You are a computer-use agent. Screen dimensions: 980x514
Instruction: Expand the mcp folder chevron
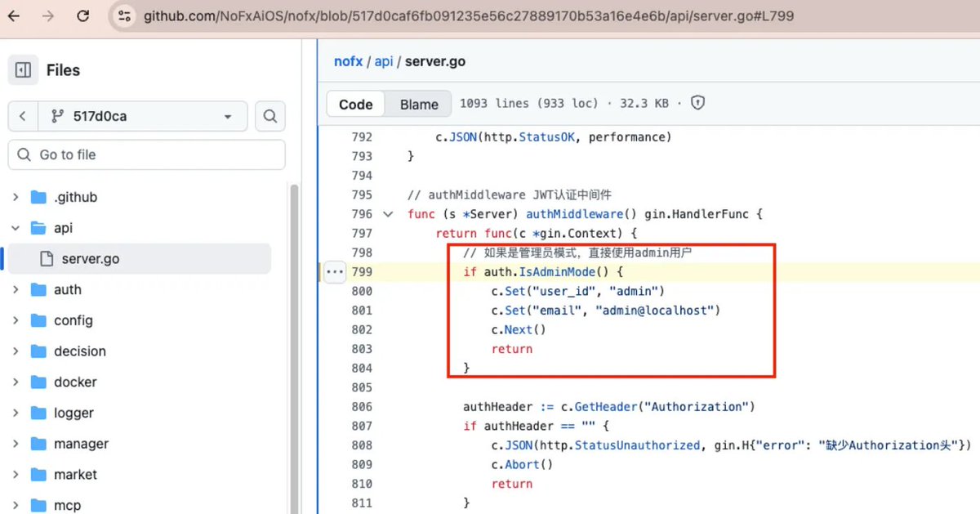(x=16, y=505)
